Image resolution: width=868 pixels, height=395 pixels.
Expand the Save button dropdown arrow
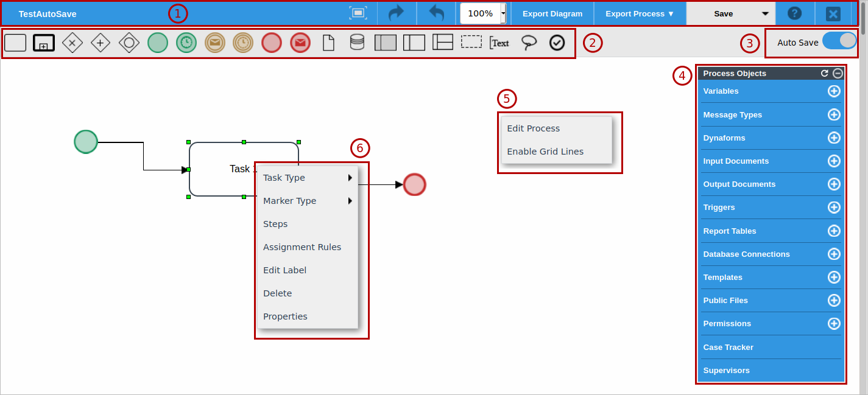click(765, 14)
